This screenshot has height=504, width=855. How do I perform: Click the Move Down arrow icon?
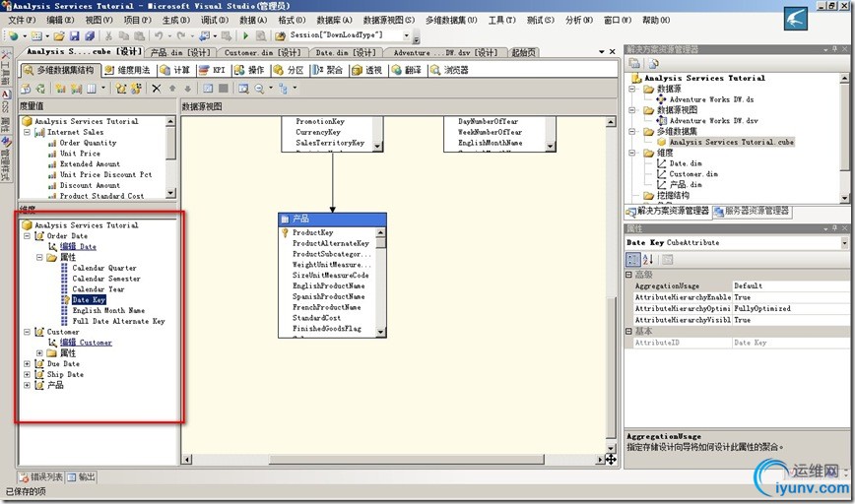187,89
